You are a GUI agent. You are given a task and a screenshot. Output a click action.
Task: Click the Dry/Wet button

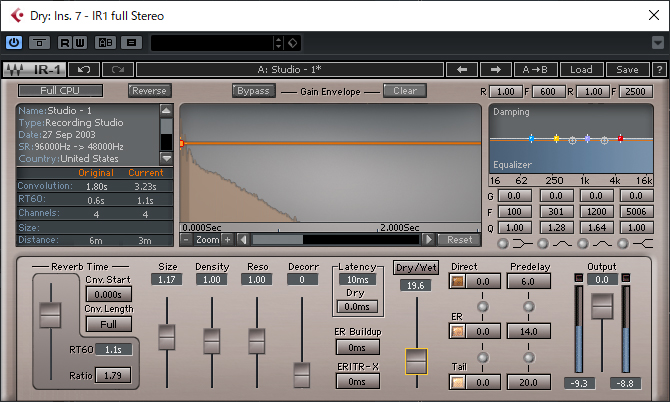416,268
